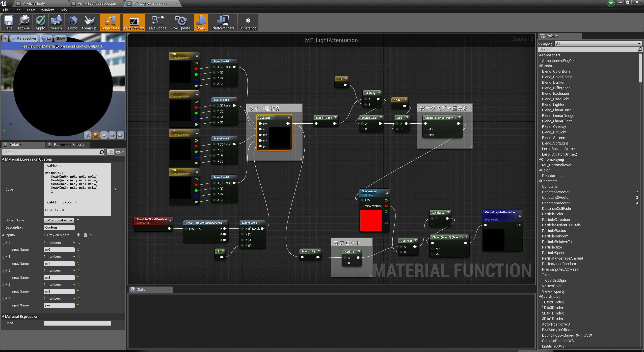Click the Perspective viewport button
The height and width of the screenshot is (352, 644).
tap(24, 39)
